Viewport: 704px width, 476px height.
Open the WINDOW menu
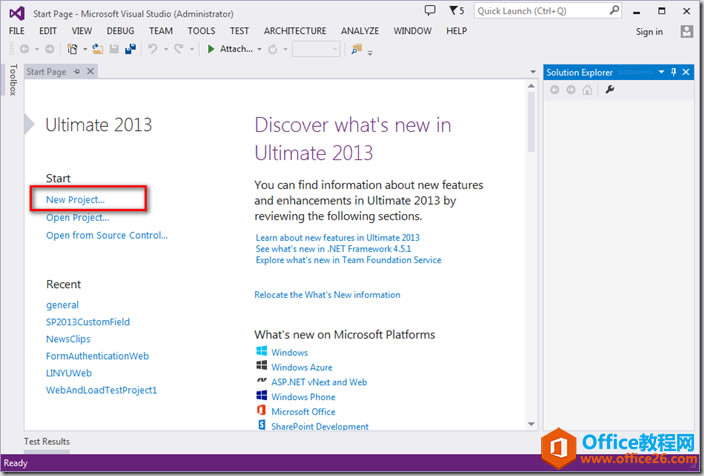[413, 31]
